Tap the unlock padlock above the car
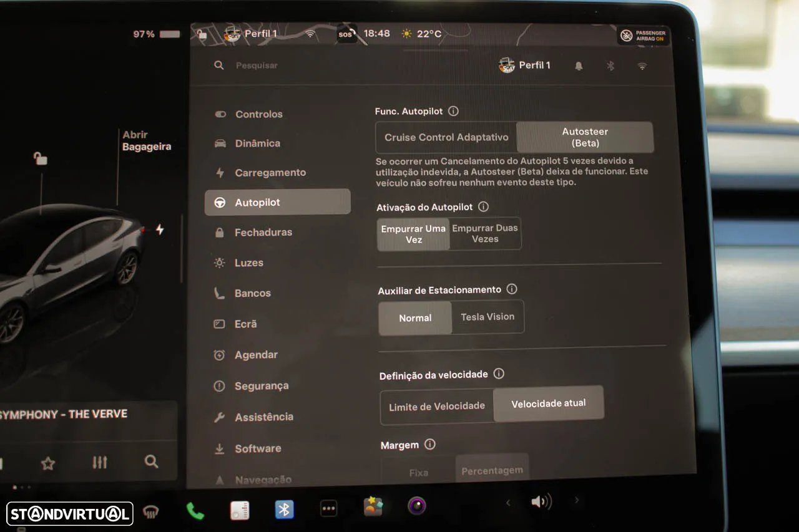799x532 pixels. [40, 158]
